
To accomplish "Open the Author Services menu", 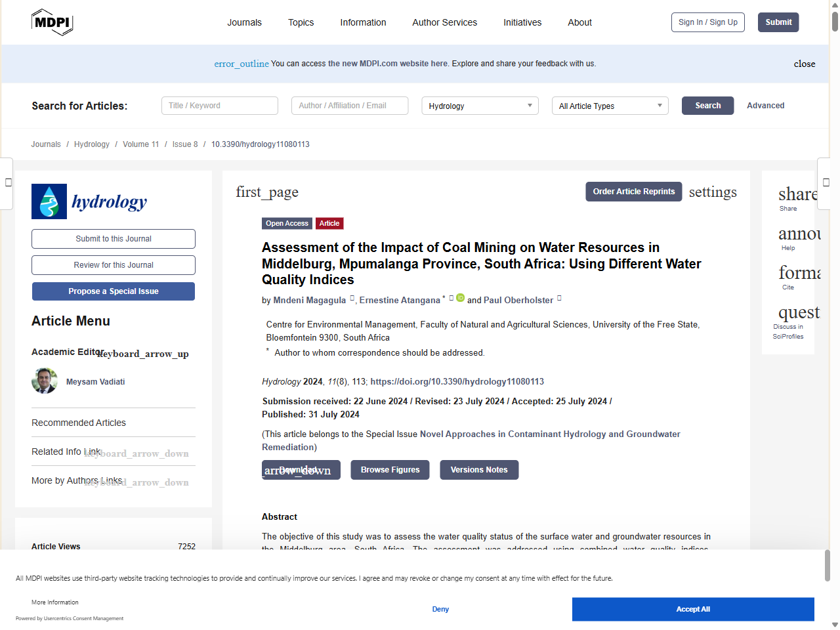I will click(444, 22).
